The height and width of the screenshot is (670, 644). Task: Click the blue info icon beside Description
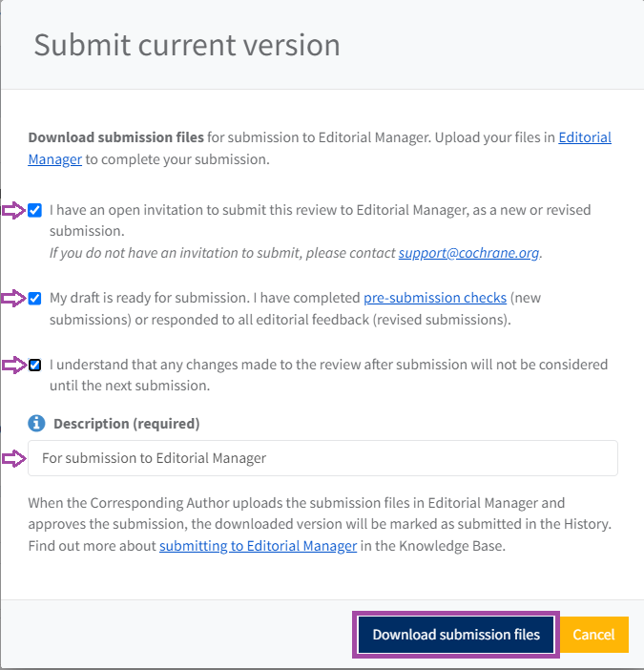coord(36,423)
